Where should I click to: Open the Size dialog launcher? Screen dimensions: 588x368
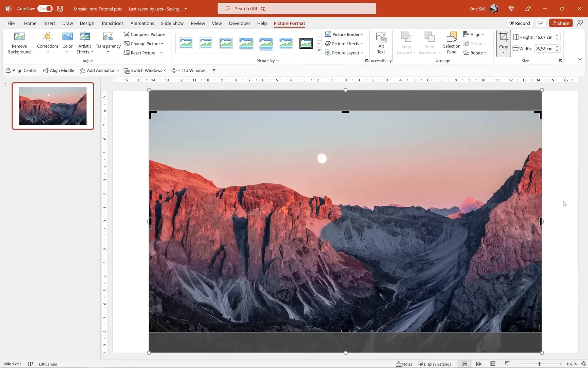point(560,61)
